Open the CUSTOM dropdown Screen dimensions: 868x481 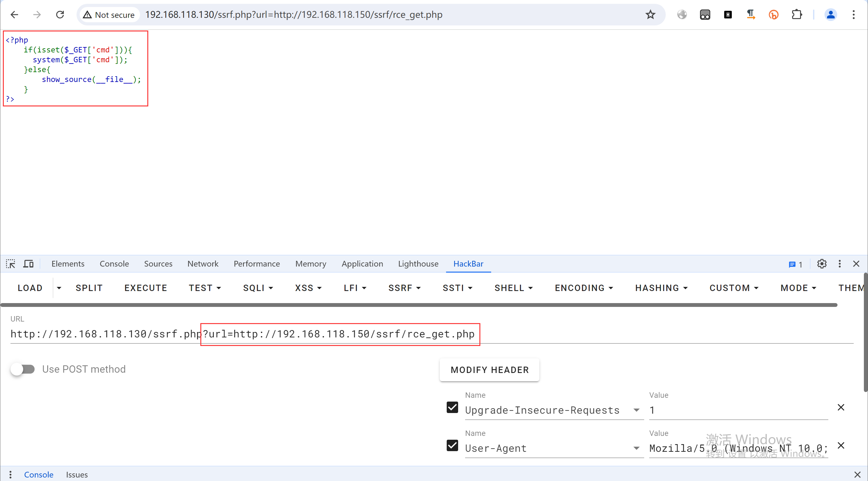(x=734, y=288)
